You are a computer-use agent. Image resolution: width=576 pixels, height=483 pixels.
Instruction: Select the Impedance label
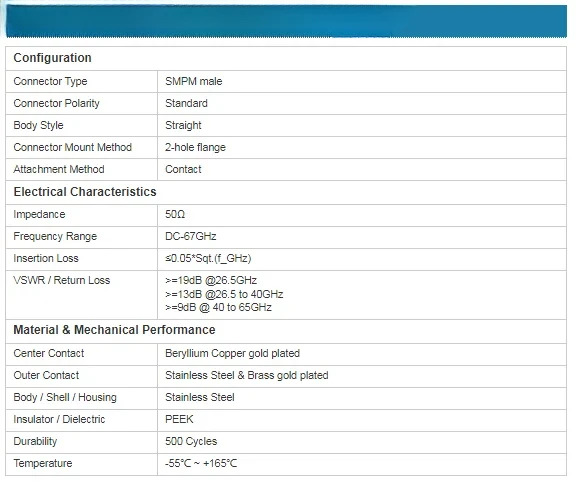(x=39, y=214)
